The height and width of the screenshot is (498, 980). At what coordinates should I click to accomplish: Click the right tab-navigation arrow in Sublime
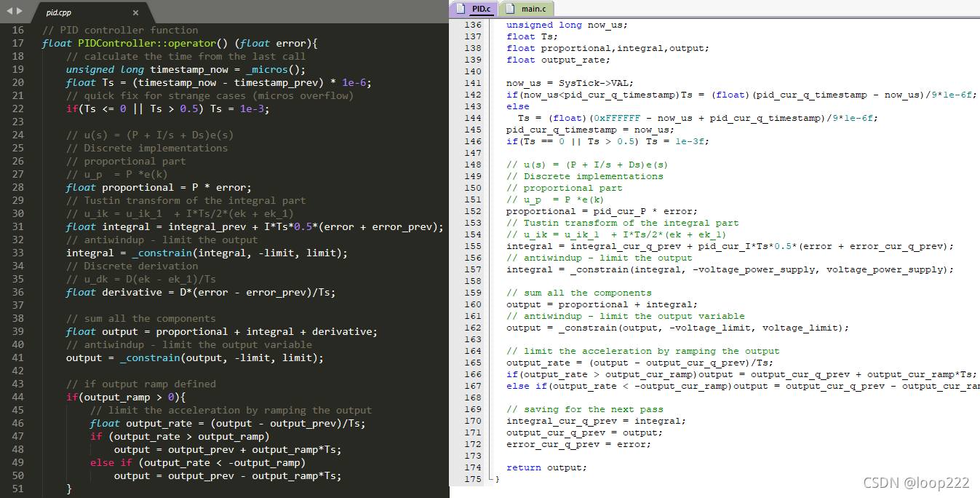click(x=20, y=12)
